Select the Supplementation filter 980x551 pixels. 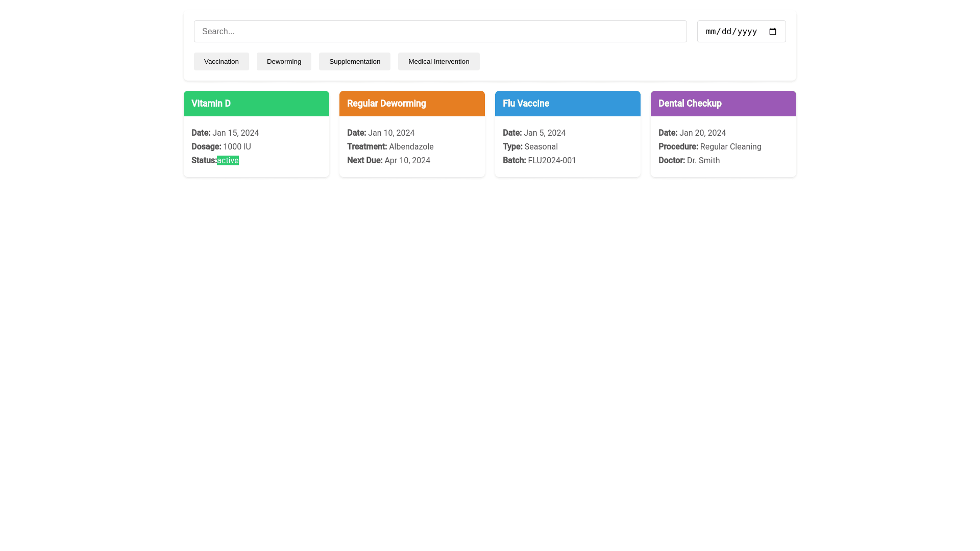coord(354,62)
